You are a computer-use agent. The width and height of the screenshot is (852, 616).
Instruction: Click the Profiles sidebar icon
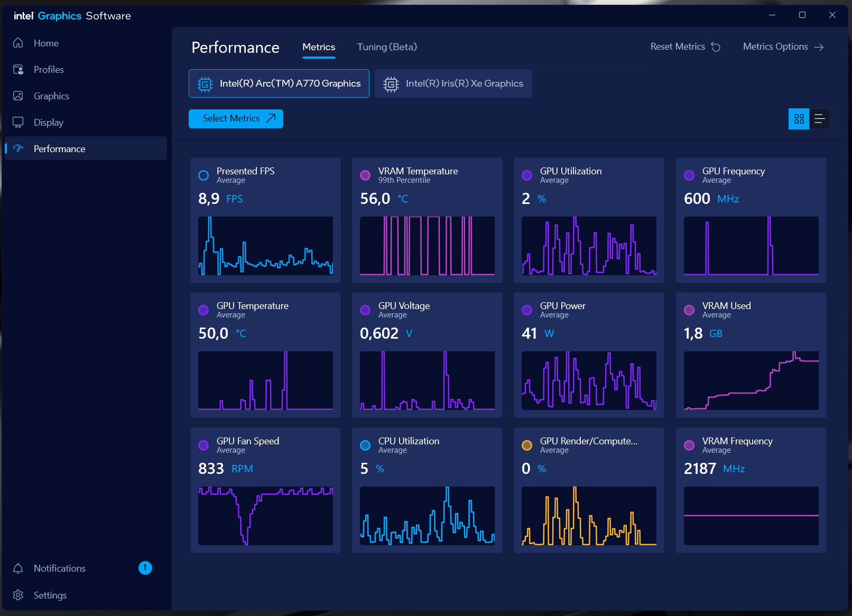click(x=18, y=69)
